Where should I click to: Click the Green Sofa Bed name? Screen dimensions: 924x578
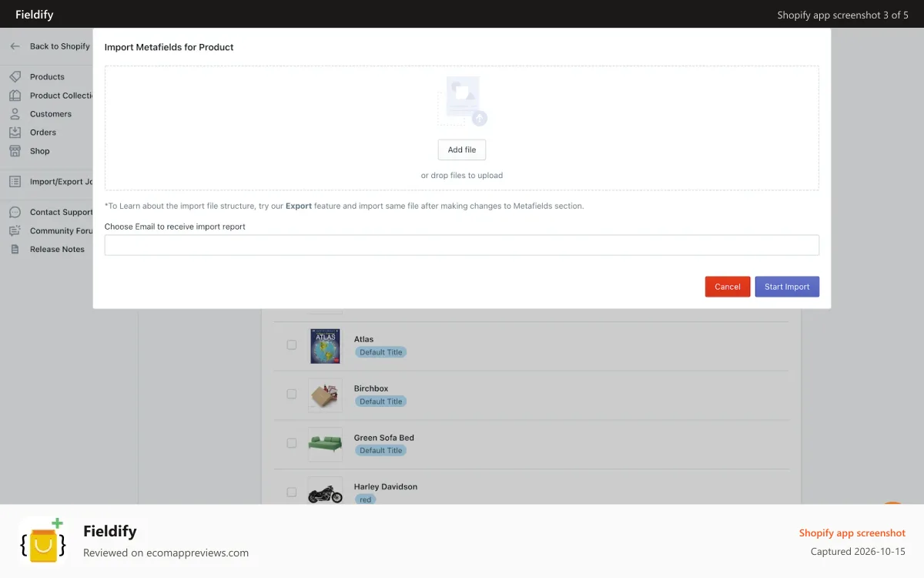384,438
